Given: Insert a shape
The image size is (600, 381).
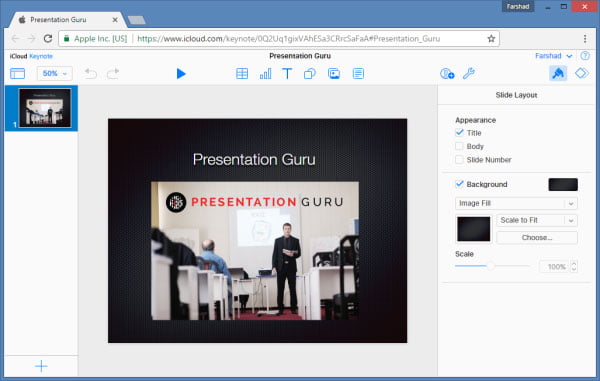Looking at the screenshot, I should click(310, 73).
